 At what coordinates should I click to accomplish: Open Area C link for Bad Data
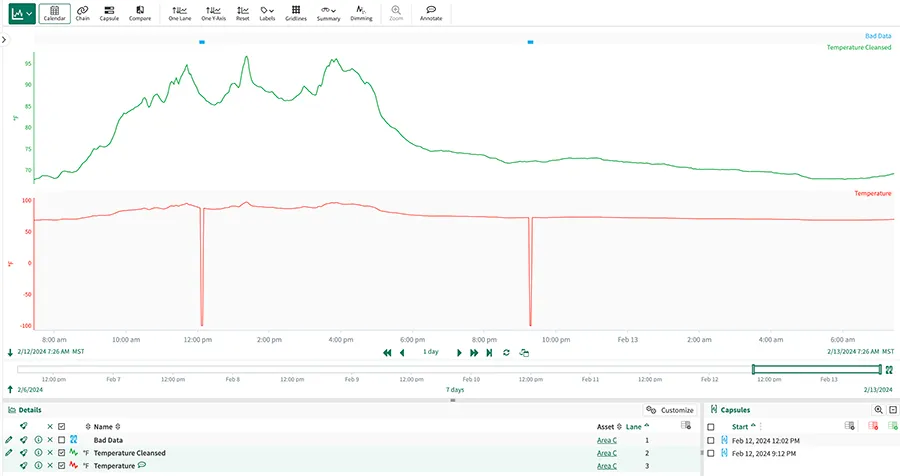[607, 440]
